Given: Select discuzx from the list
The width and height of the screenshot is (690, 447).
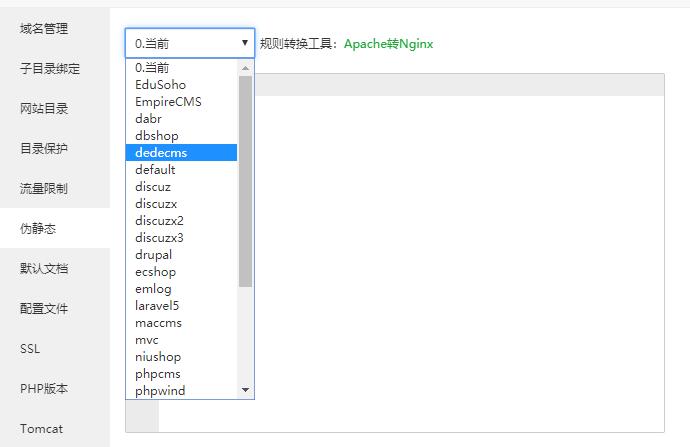Looking at the screenshot, I should 181,204.
